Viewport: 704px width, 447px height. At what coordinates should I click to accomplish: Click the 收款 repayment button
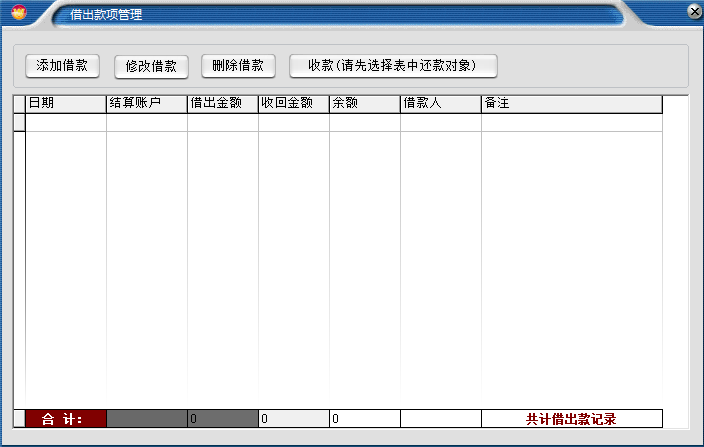coord(393,66)
